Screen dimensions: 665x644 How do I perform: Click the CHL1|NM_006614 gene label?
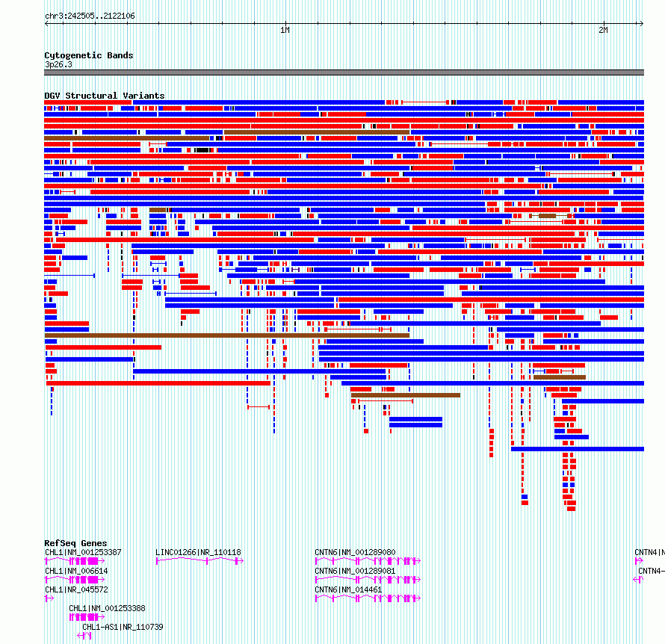click(x=76, y=571)
